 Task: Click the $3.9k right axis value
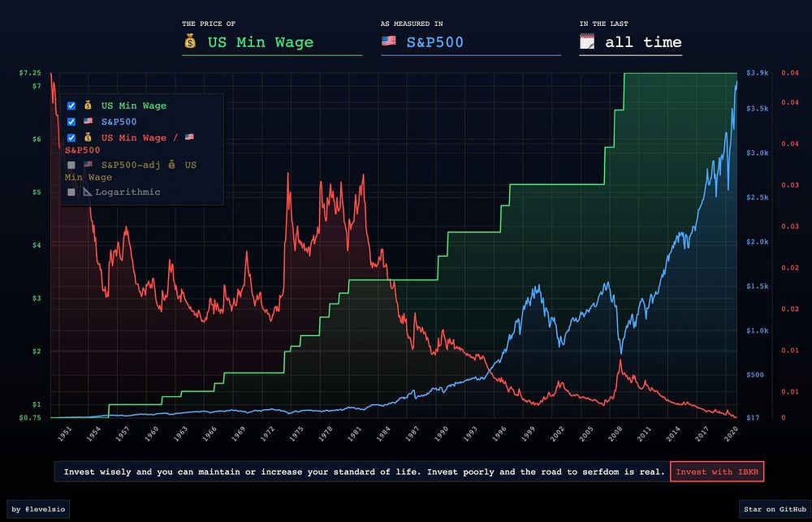click(x=758, y=73)
